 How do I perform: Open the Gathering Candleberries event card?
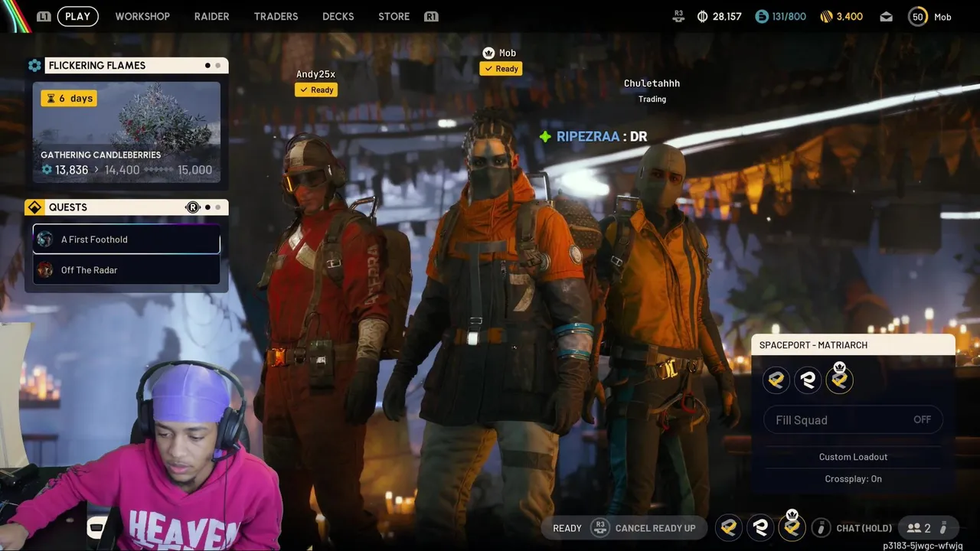pyautogui.click(x=126, y=132)
